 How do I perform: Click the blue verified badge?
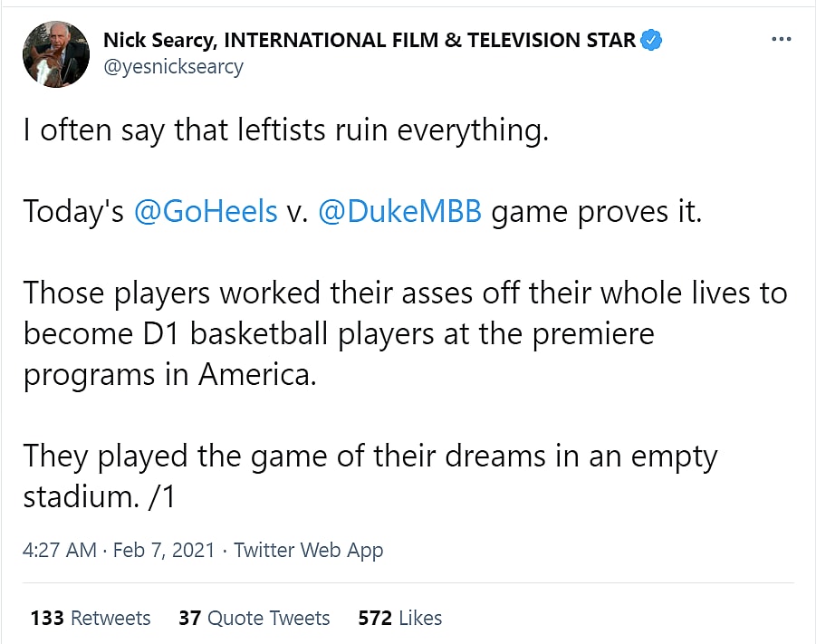(x=652, y=40)
